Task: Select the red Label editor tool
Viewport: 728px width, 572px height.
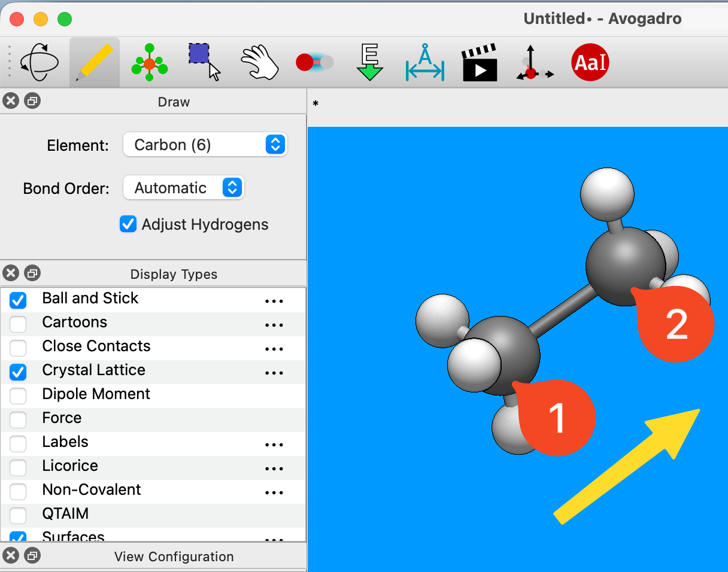Action: pyautogui.click(x=590, y=63)
